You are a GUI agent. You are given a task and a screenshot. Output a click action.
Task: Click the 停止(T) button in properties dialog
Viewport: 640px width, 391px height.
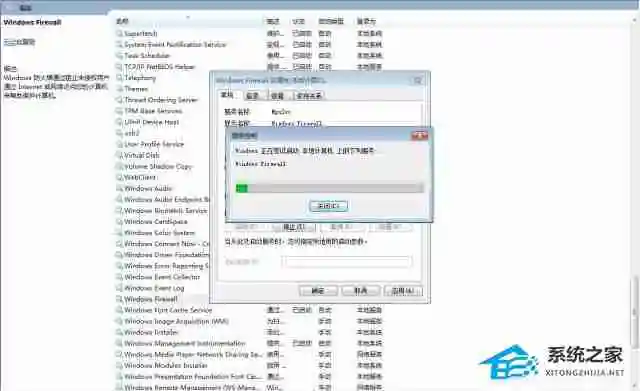coord(294,227)
